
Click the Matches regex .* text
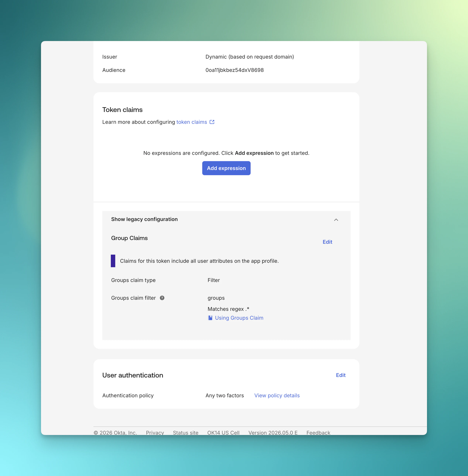tap(228, 309)
